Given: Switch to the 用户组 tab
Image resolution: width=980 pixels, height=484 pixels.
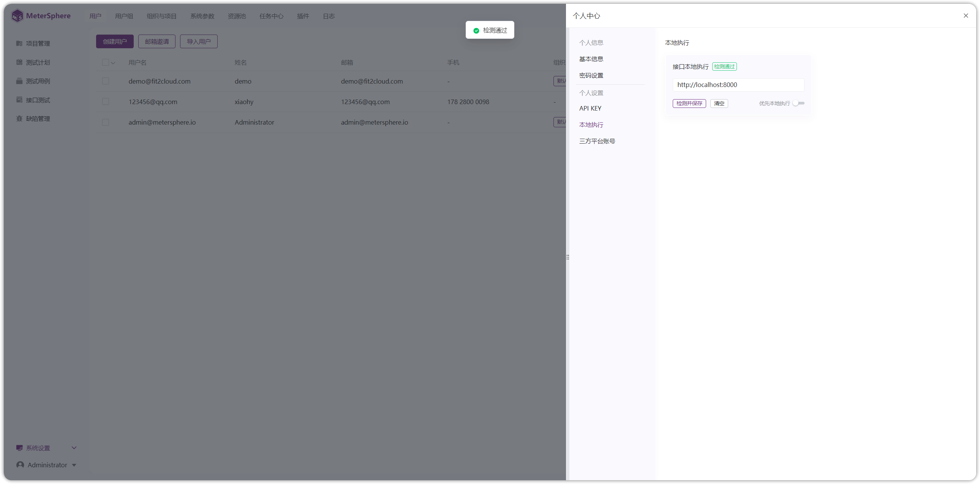Looking at the screenshot, I should click(124, 16).
